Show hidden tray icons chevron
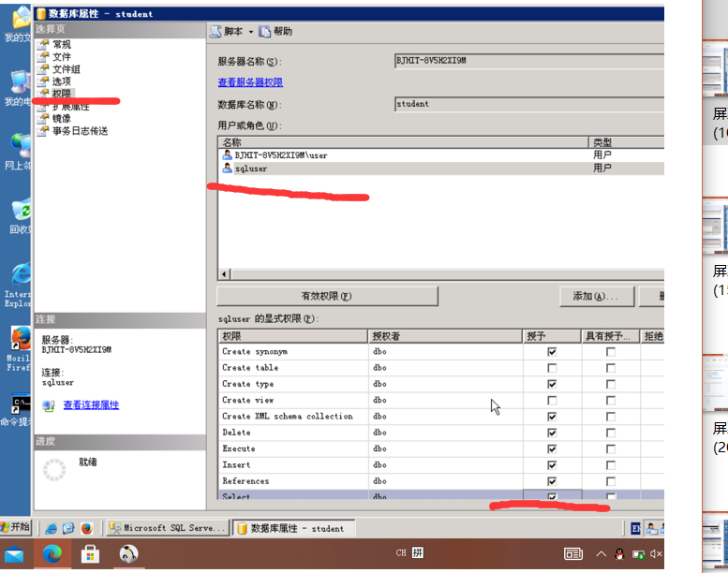The width and height of the screenshot is (728, 573). 601,553
